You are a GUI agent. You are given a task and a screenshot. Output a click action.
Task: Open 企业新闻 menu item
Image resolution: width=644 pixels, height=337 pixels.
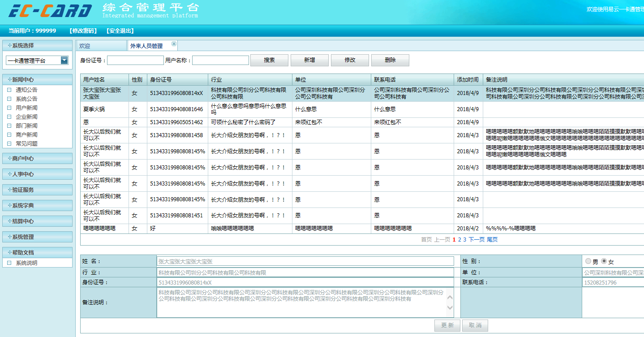coord(27,117)
